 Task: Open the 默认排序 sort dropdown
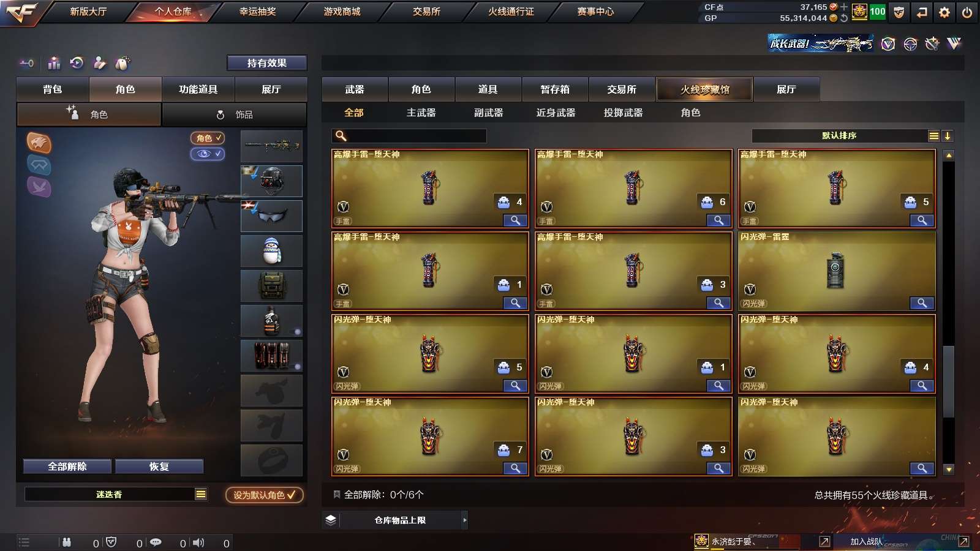846,136
